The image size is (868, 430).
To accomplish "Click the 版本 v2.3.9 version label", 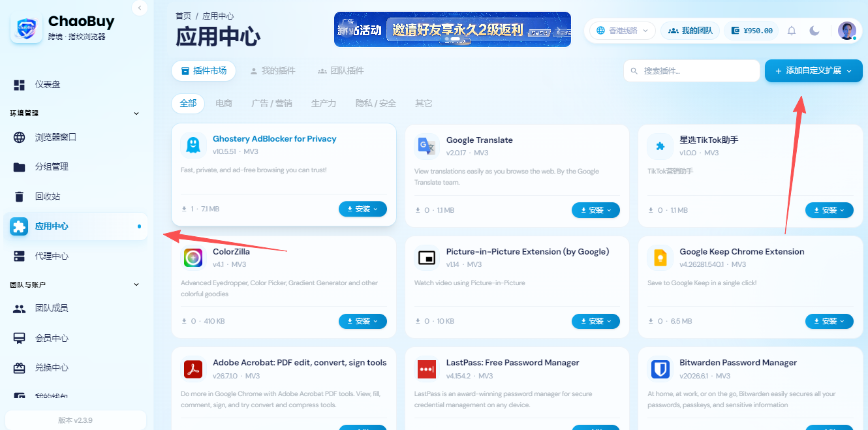I will 75,420.
